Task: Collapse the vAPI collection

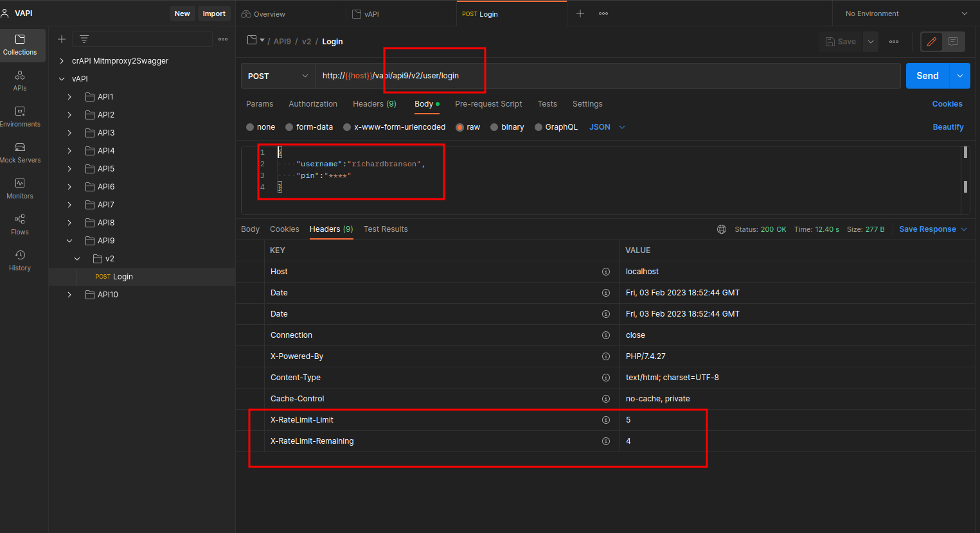Action: click(62, 79)
